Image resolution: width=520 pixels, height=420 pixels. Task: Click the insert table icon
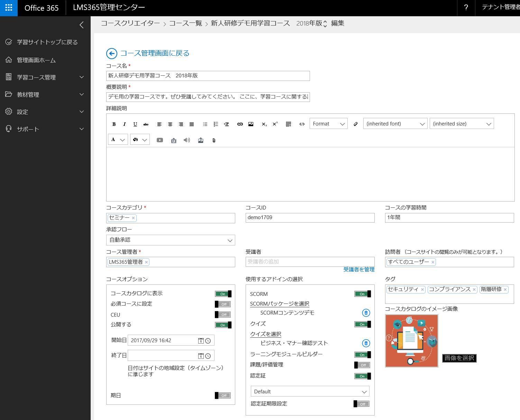click(x=289, y=124)
